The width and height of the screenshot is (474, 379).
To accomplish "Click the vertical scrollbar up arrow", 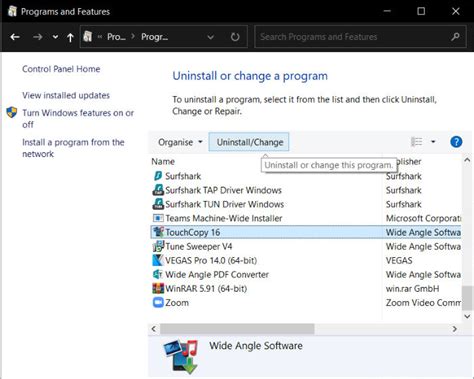I will pyautogui.click(x=467, y=161).
